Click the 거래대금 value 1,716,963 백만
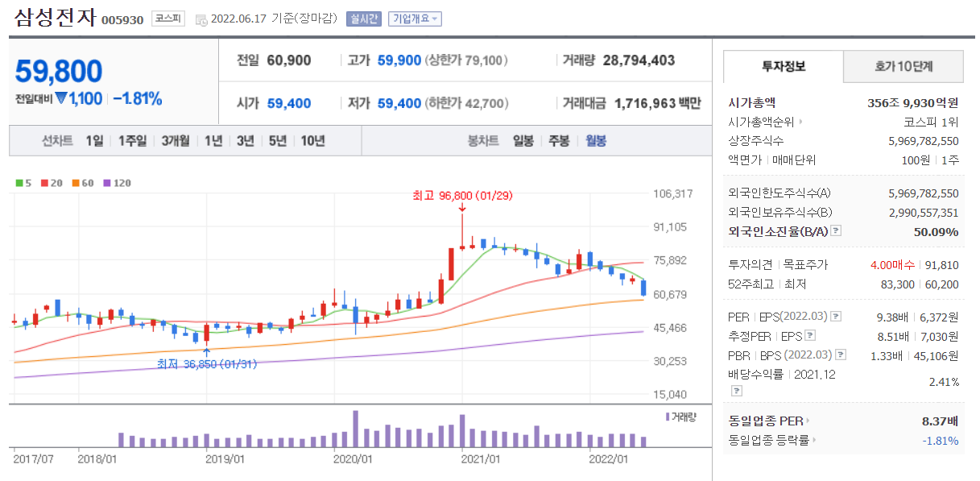Image resolution: width=980 pixels, height=481 pixels. [x=657, y=103]
